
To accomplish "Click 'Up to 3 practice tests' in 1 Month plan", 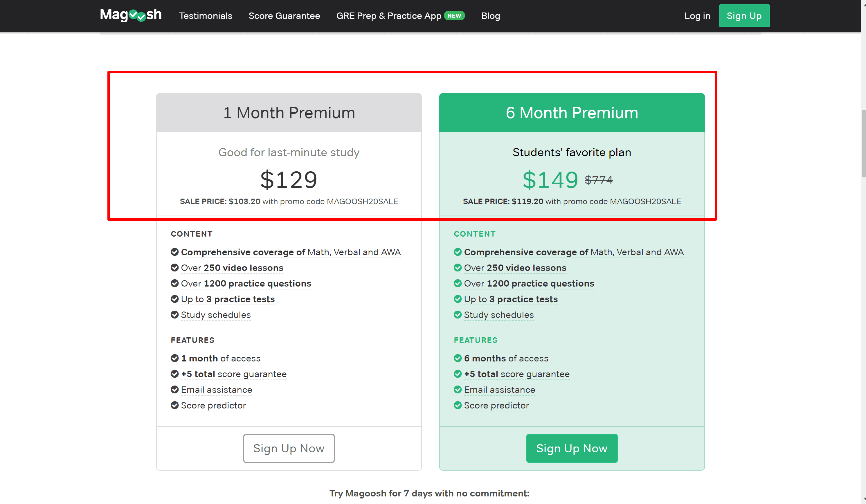I will coord(228,299).
